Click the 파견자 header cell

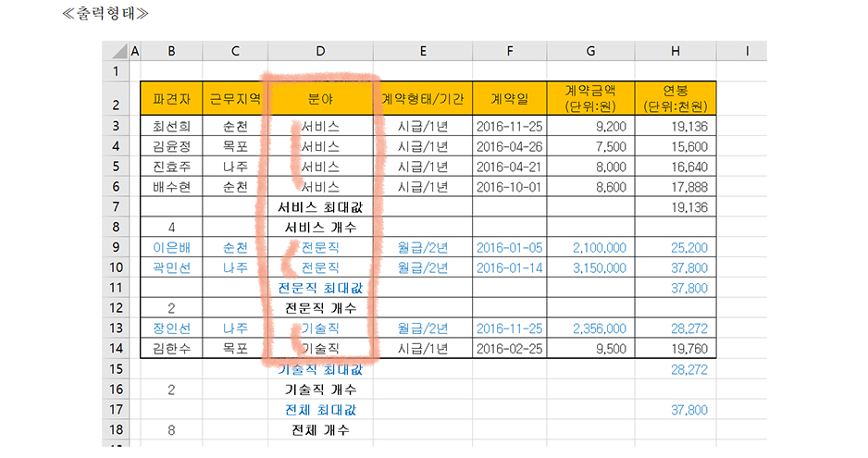coord(171,99)
